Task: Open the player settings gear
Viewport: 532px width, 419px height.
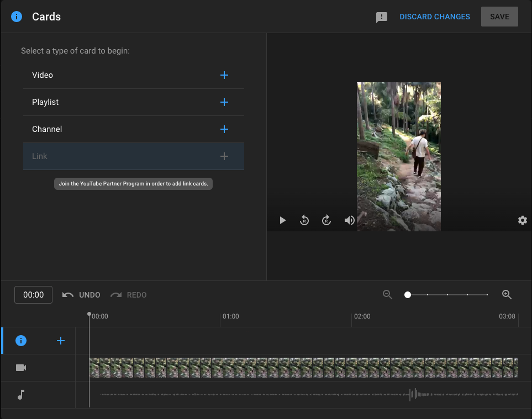Action: (522, 220)
